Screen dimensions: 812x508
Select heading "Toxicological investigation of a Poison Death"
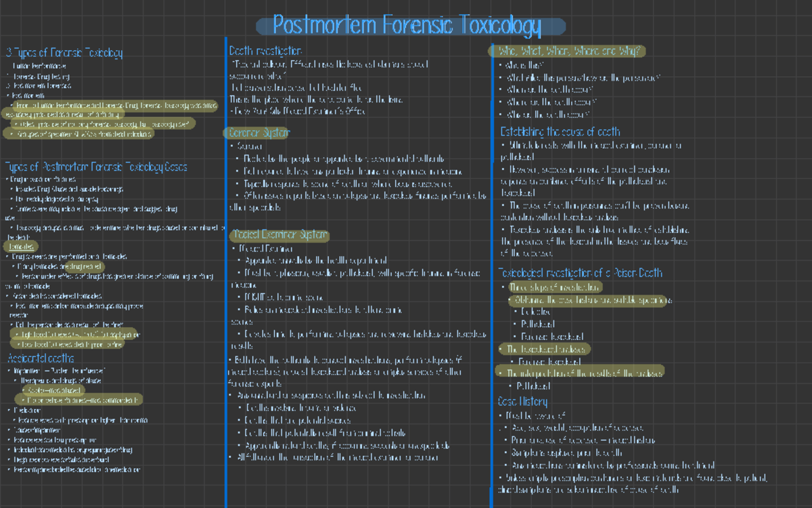pyautogui.click(x=580, y=273)
